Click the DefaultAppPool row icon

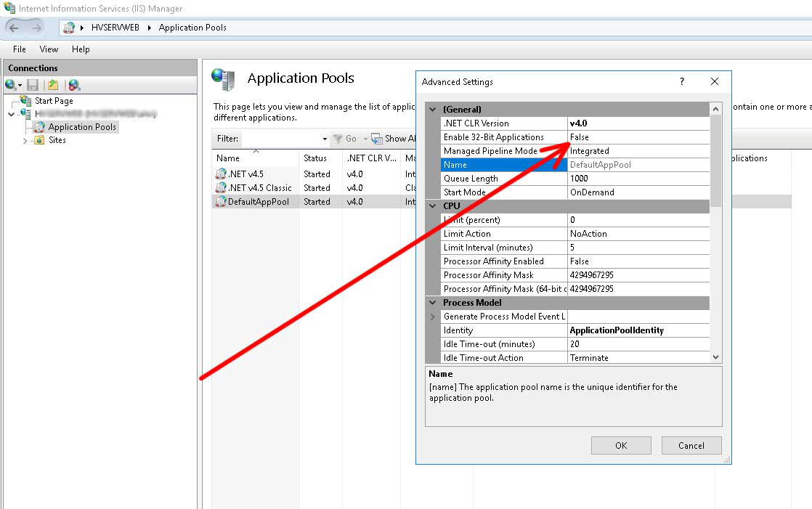click(x=221, y=201)
